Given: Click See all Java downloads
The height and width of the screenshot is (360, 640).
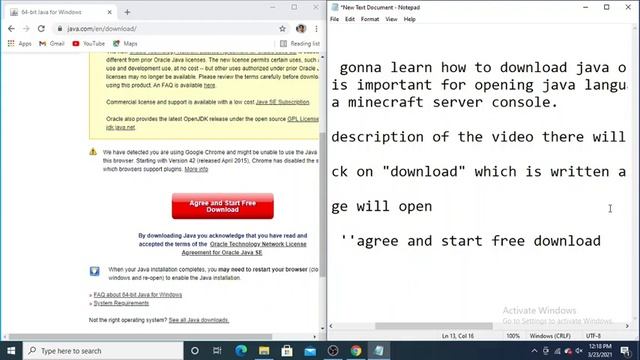Looking at the screenshot, I should click(x=199, y=320).
